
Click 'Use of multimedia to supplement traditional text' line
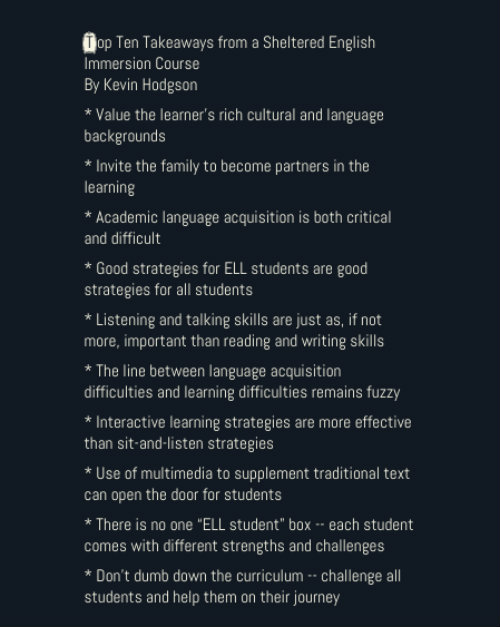point(247,473)
